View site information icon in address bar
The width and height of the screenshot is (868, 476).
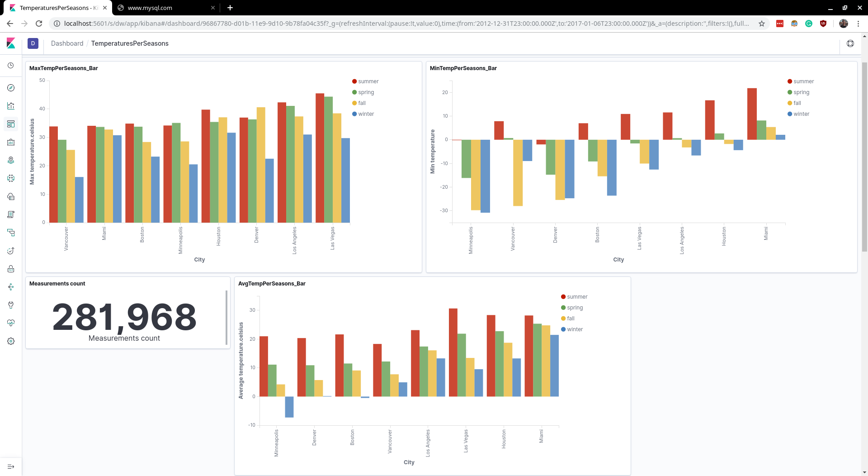[57, 24]
